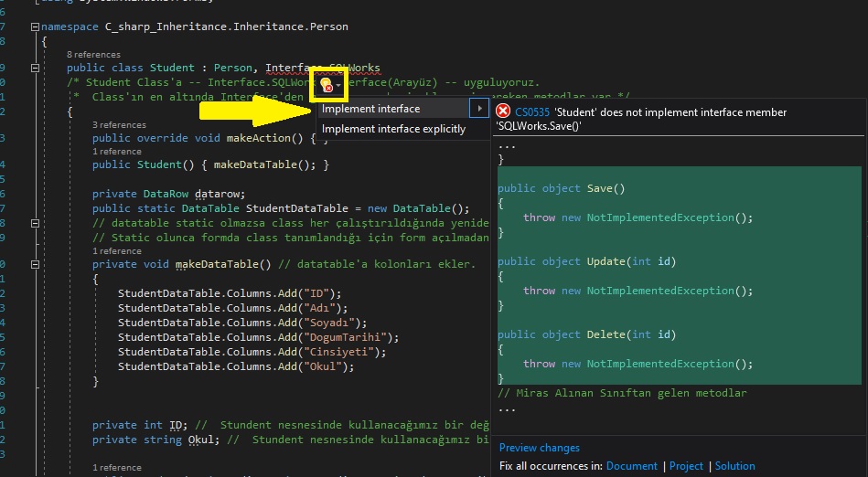Click the 'private string Okul' field line
Image resolution: width=868 pixels, height=477 pixels.
tap(155, 440)
